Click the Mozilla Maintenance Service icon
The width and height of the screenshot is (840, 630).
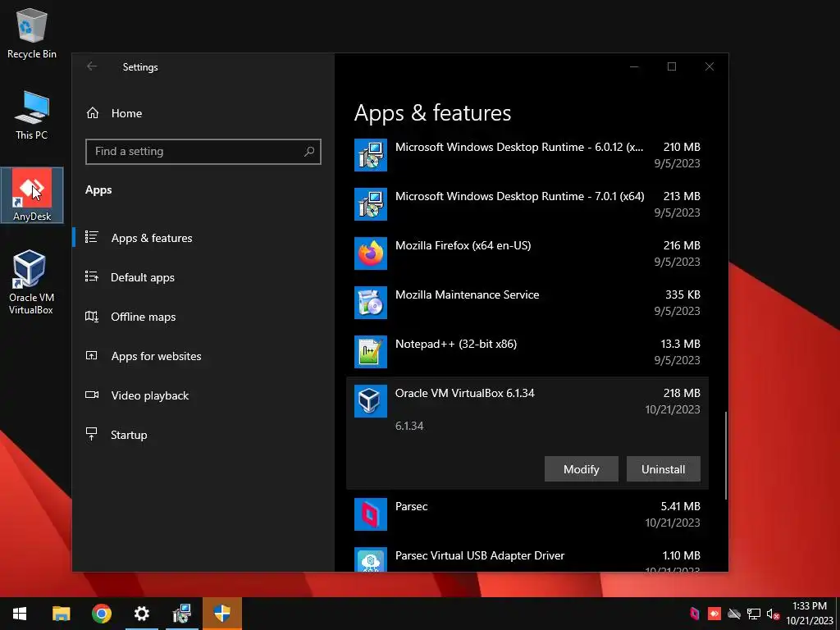point(371,303)
